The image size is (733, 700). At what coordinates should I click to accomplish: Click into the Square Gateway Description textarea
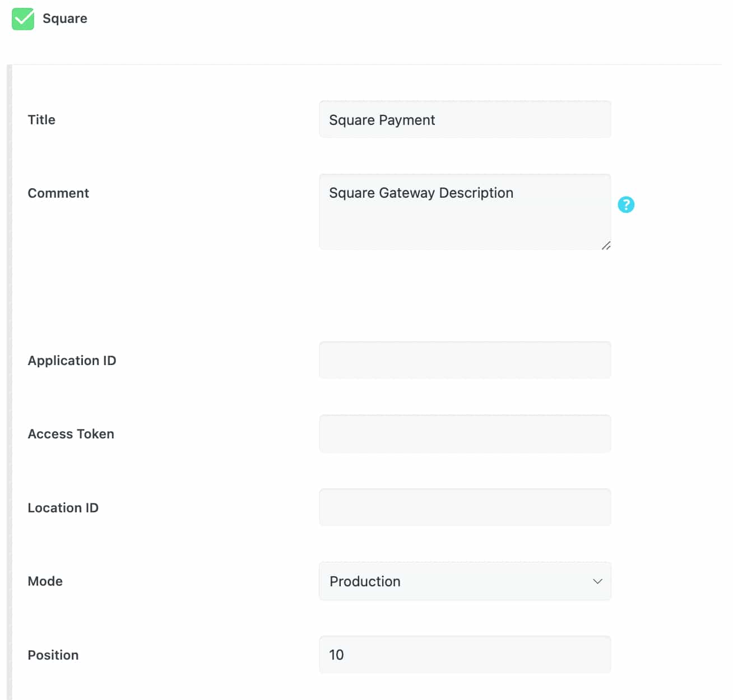(464, 212)
